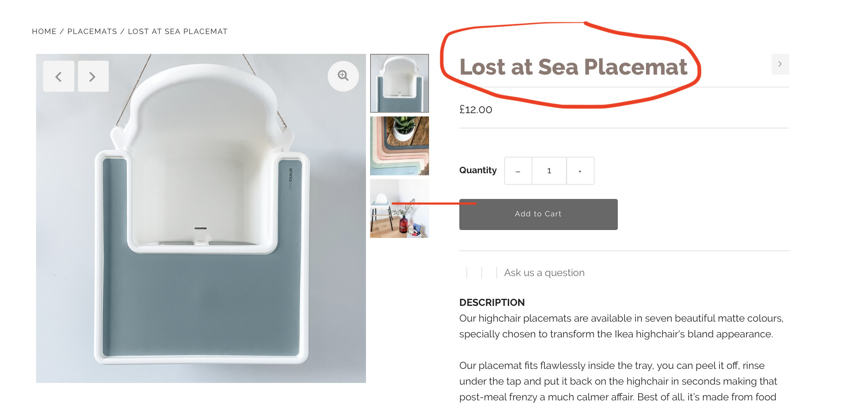View the stacked placemats with plant thumbnail
Image resolution: width=868 pixels, height=407 pixels.
399,146
